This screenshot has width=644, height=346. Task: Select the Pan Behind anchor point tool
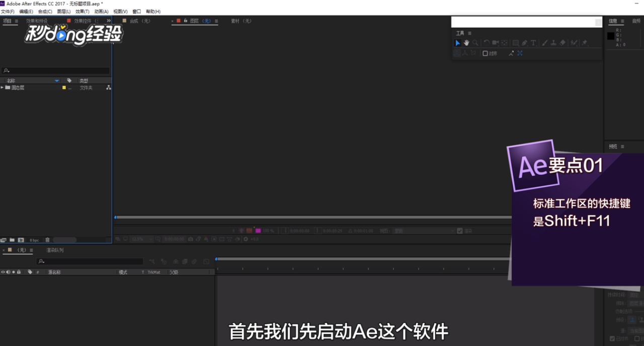[x=504, y=43]
